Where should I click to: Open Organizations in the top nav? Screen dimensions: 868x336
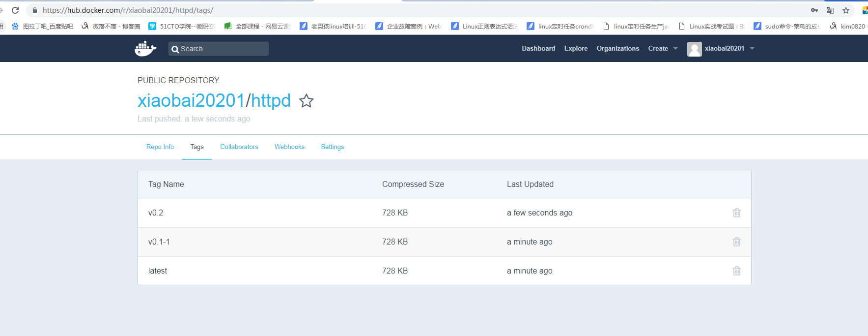click(x=618, y=49)
